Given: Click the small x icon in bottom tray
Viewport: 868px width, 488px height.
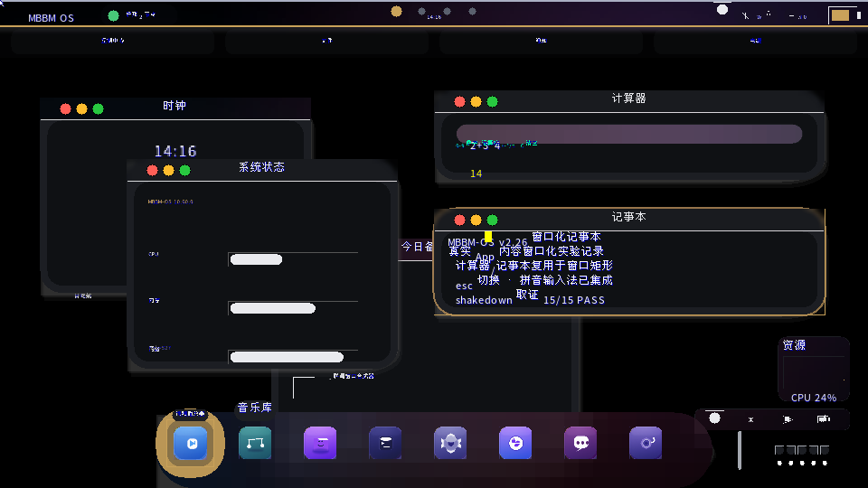Looking at the screenshot, I should click(750, 420).
